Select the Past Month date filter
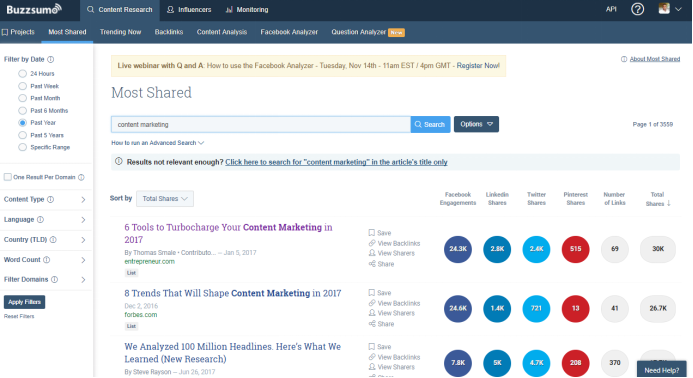The image size is (693, 378). [x=23, y=98]
